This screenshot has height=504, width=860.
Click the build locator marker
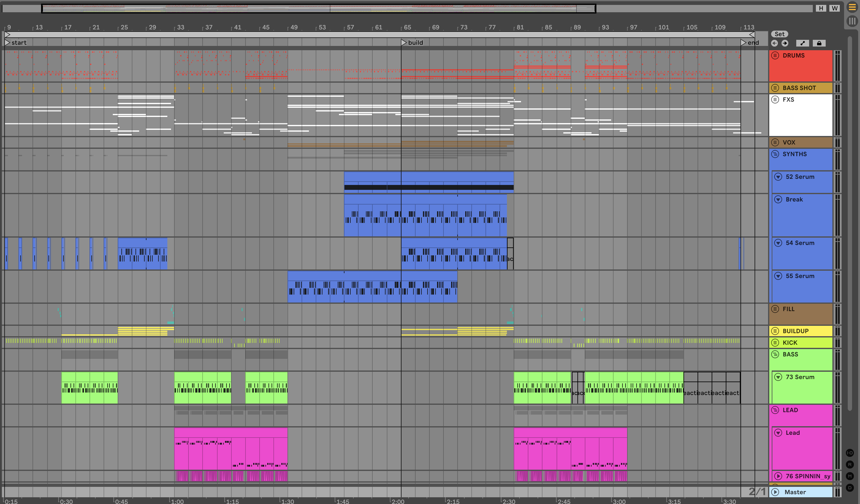(404, 43)
